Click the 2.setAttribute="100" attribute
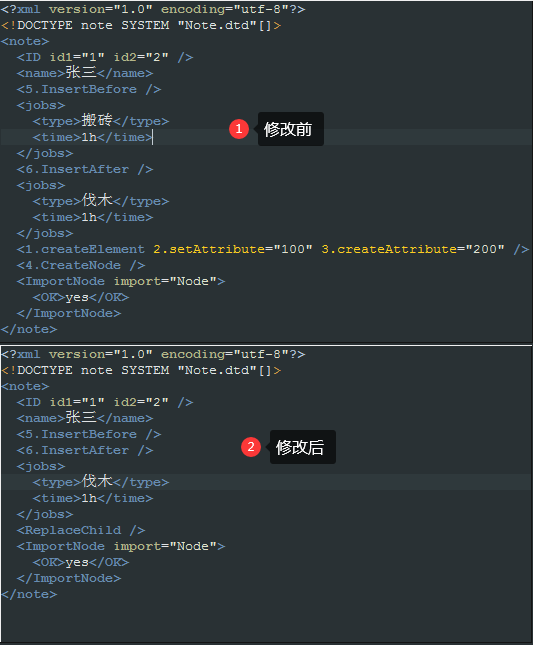 (233, 249)
